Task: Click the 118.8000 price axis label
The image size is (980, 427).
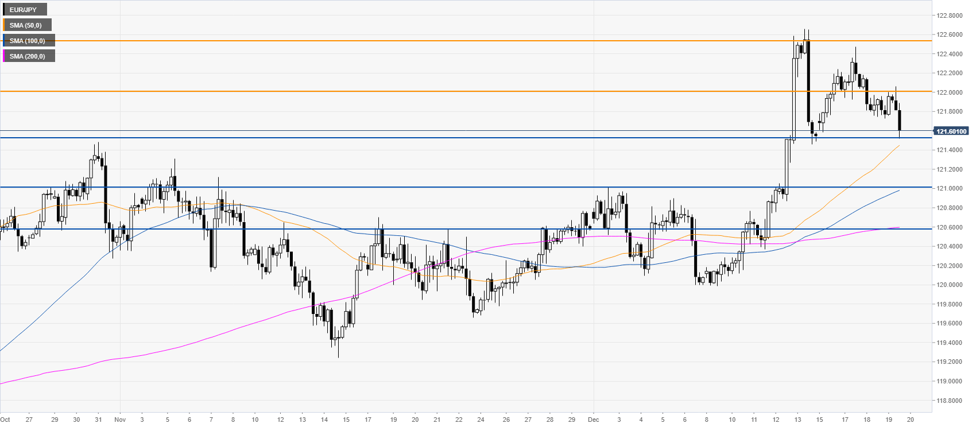Action: point(950,401)
